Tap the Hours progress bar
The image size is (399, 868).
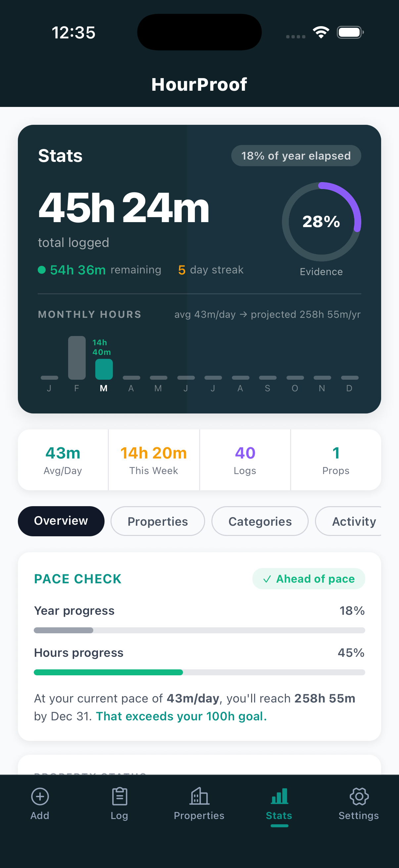[x=199, y=672]
